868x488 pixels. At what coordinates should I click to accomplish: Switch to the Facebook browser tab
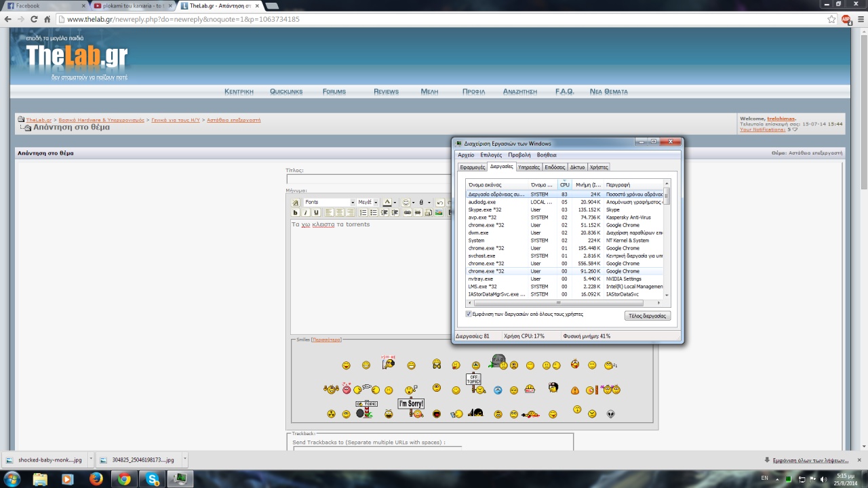point(44,5)
